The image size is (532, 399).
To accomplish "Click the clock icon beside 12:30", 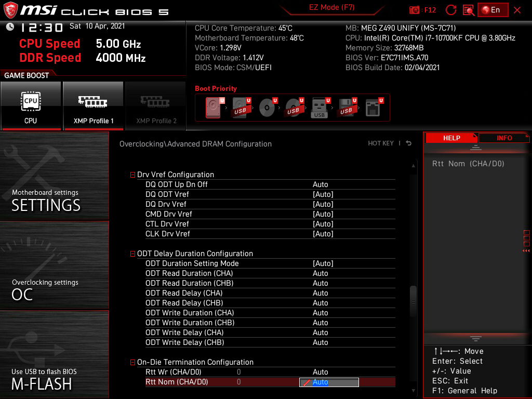I will tap(10, 27).
